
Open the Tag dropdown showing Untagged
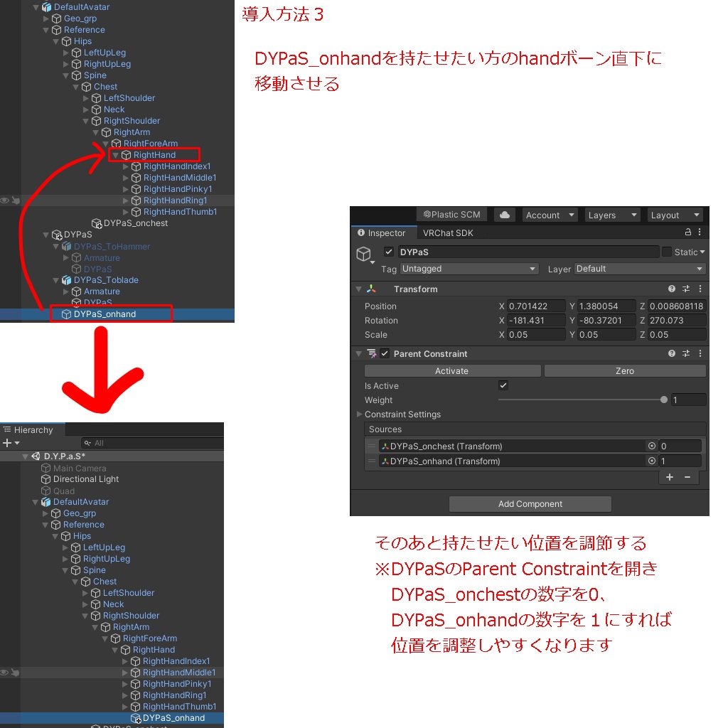pyautogui.click(x=469, y=269)
